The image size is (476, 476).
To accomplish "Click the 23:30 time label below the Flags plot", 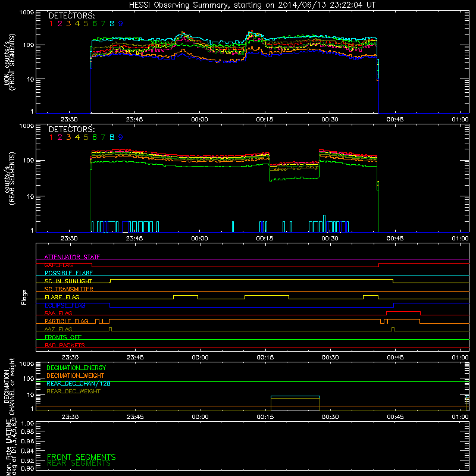I will click(x=70, y=358).
